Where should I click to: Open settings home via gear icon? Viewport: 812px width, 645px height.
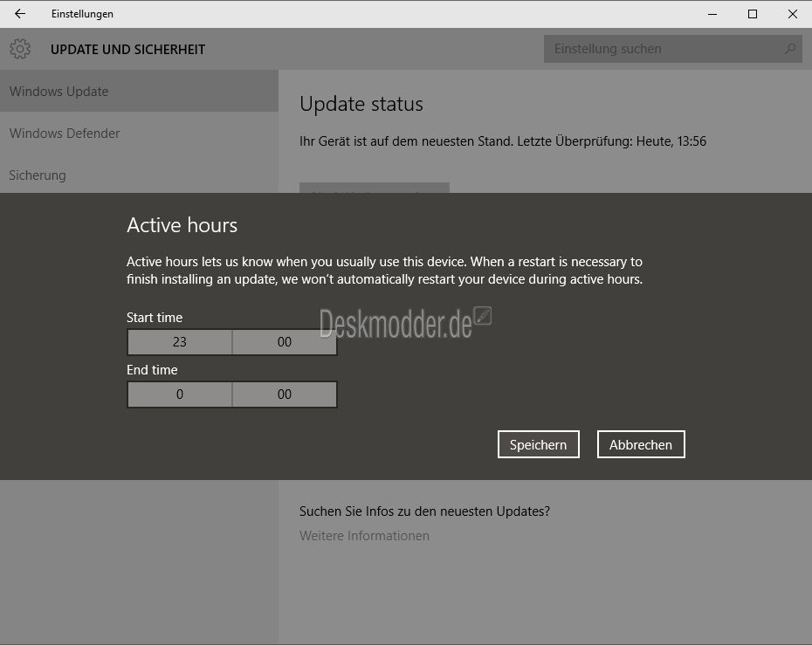click(20, 49)
